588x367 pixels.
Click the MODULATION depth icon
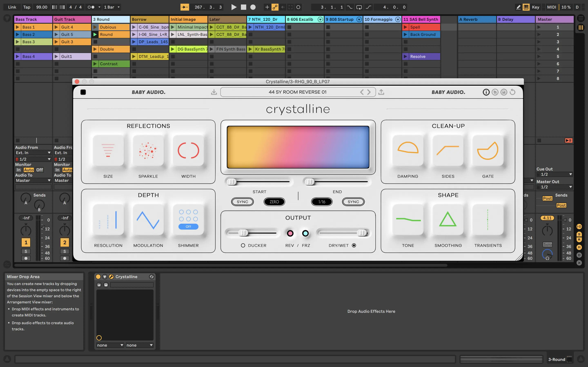click(x=148, y=220)
